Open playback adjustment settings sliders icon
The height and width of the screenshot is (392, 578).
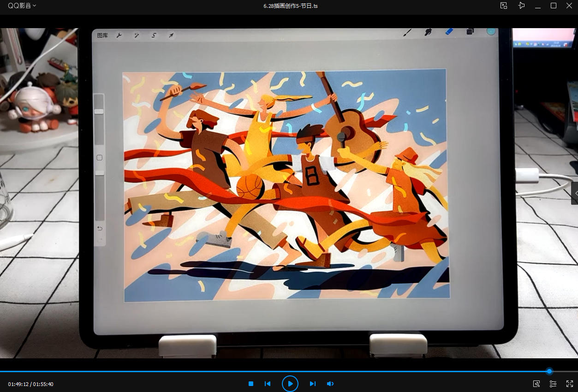point(553,384)
